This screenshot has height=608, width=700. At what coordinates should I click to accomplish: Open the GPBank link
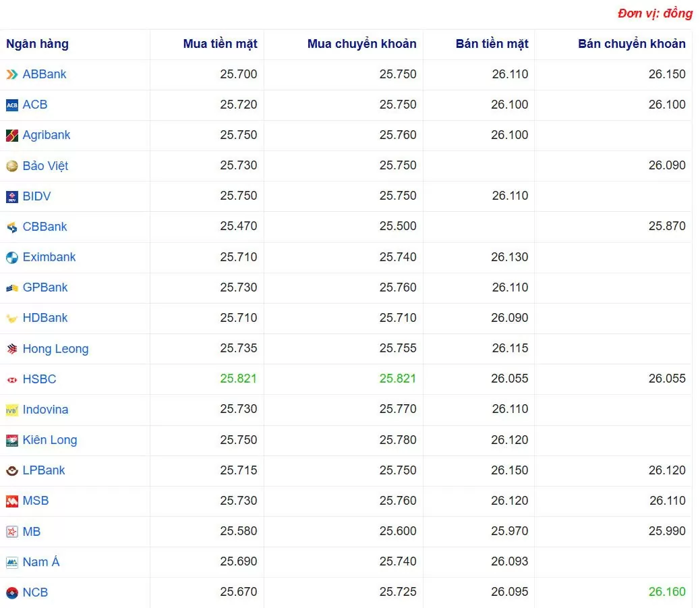(x=45, y=287)
